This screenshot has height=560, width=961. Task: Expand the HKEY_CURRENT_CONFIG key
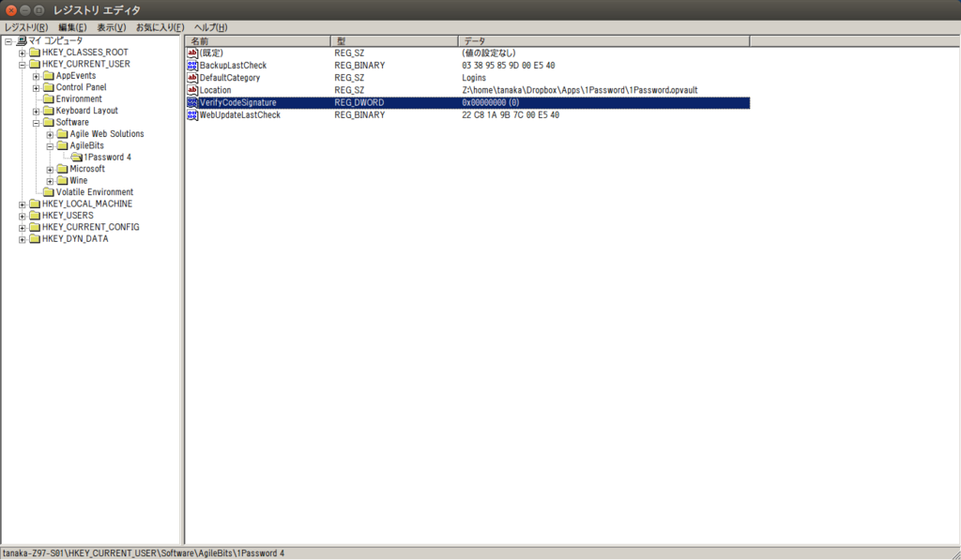[x=23, y=228]
